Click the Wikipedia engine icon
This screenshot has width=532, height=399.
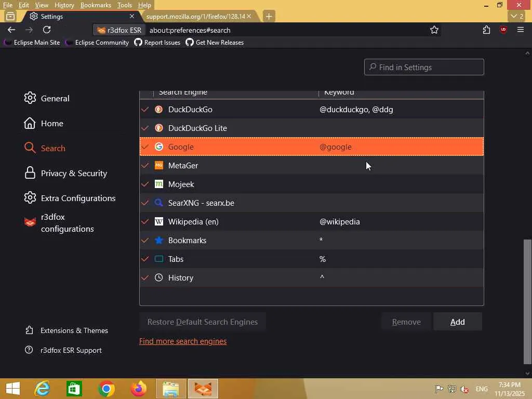pos(158,221)
